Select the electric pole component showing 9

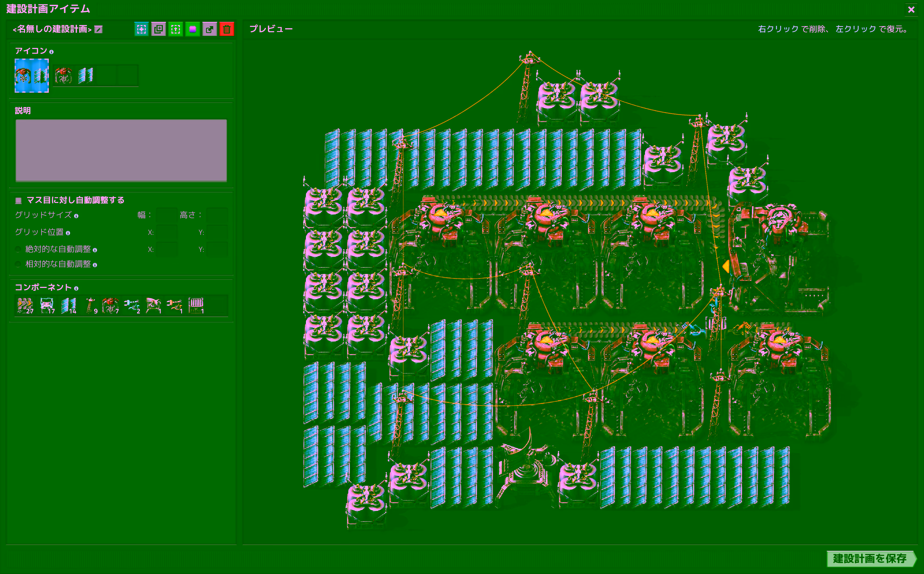click(90, 306)
